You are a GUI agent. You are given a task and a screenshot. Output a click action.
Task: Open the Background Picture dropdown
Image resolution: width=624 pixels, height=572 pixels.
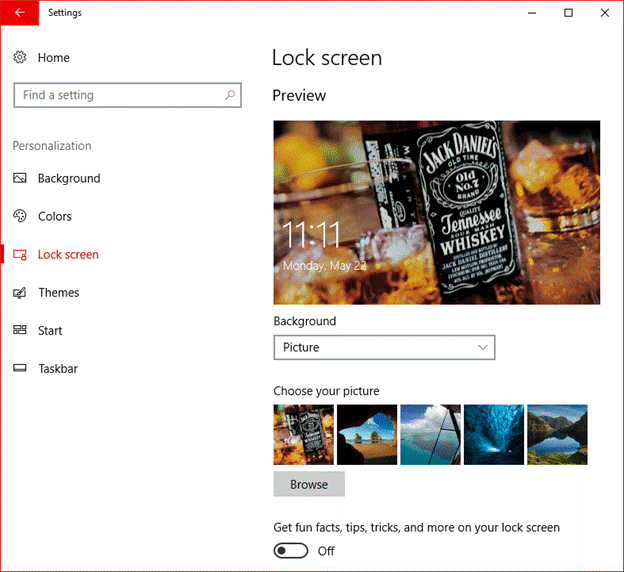point(384,347)
